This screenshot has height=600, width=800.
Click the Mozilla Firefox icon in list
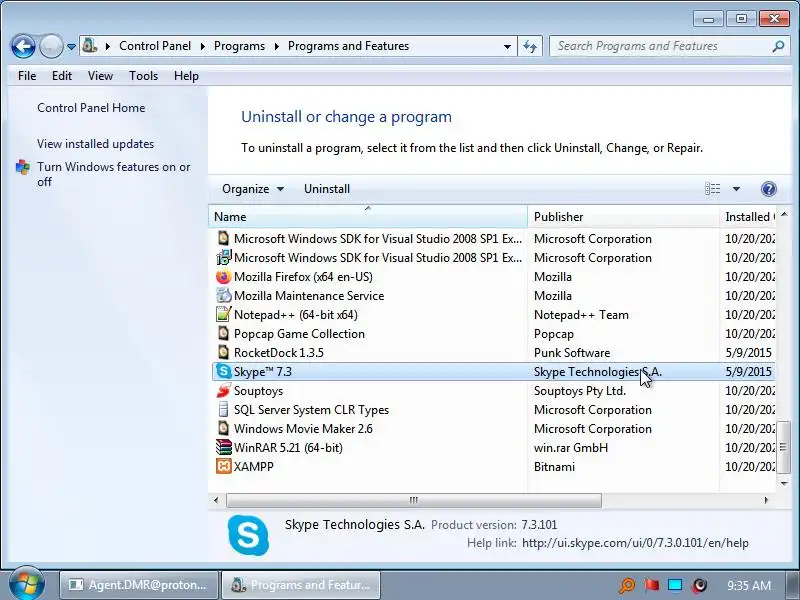(223, 277)
